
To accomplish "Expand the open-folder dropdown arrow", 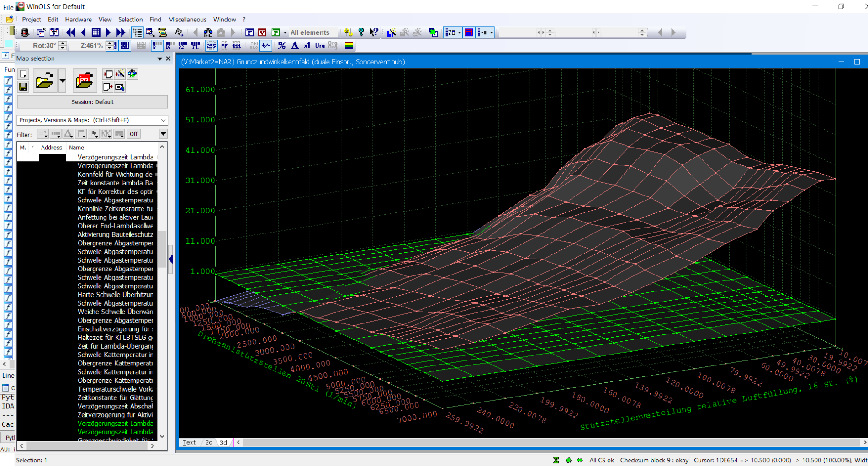I will 63,81.
